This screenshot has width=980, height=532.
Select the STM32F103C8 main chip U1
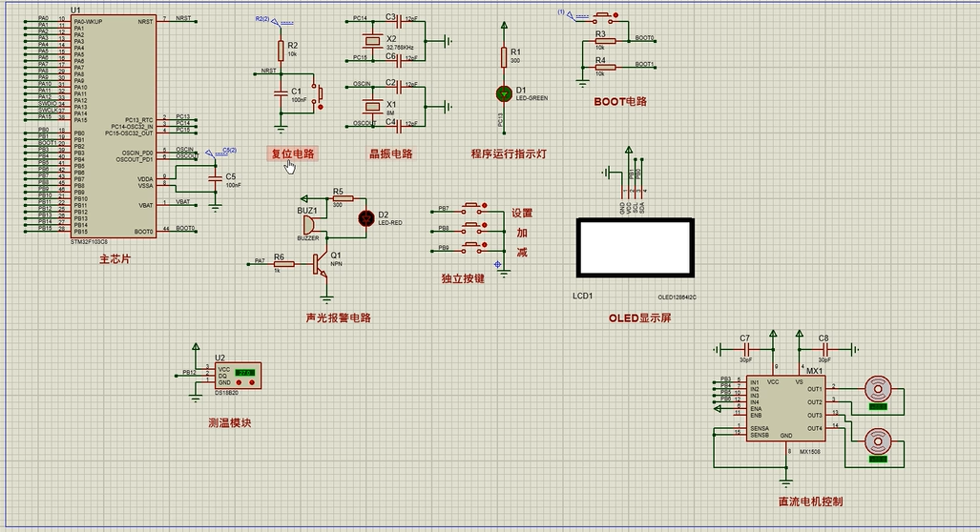click(x=114, y=127)
